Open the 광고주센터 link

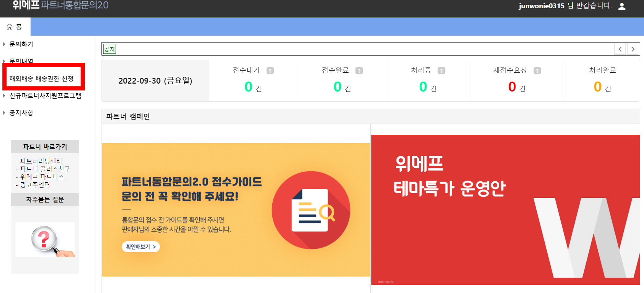coord(35,185)
